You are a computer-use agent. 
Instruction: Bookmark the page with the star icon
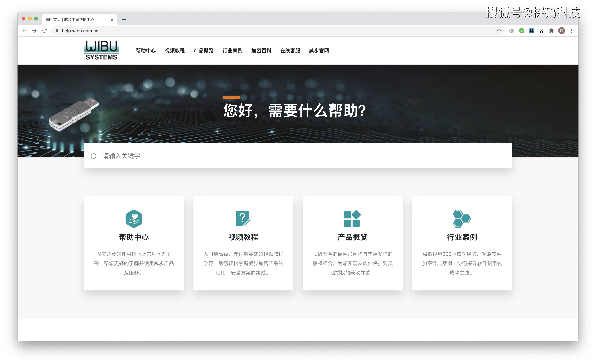[x=499, y=31]
